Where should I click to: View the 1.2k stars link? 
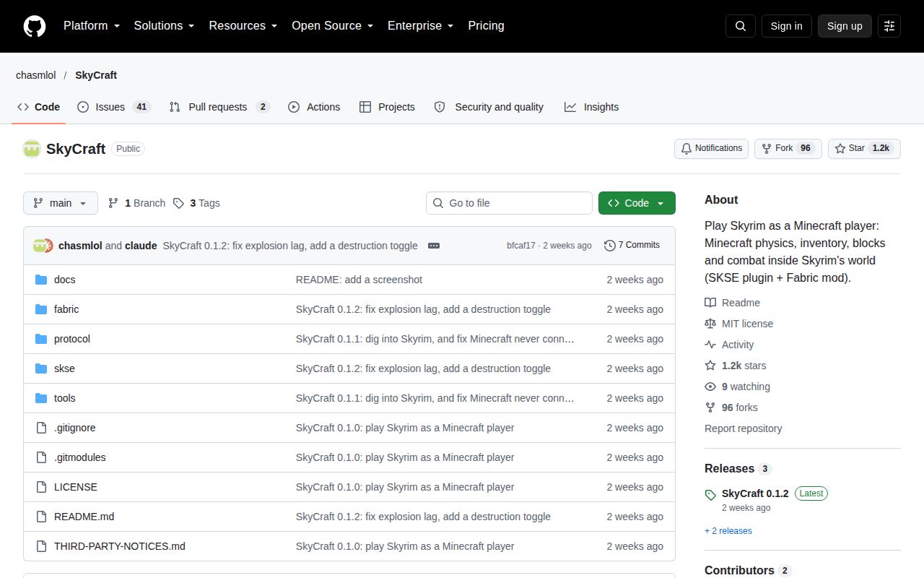coord(736,366)
